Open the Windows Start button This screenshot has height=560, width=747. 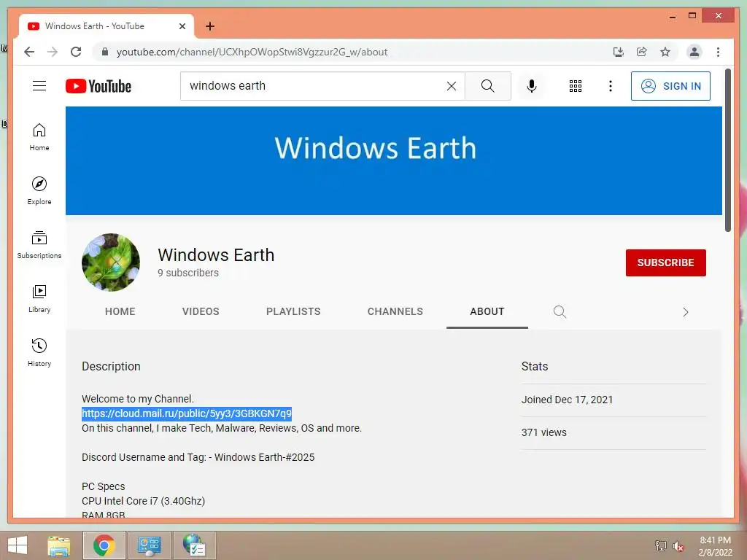[18, 545]
